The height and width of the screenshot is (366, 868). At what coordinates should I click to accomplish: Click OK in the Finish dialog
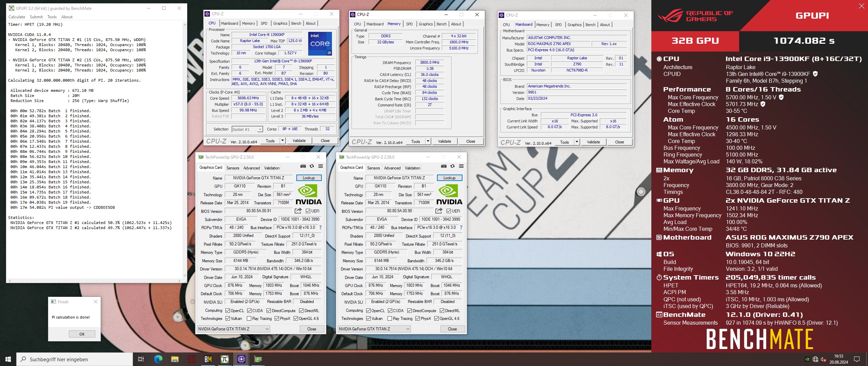click(x=82, y=334)
